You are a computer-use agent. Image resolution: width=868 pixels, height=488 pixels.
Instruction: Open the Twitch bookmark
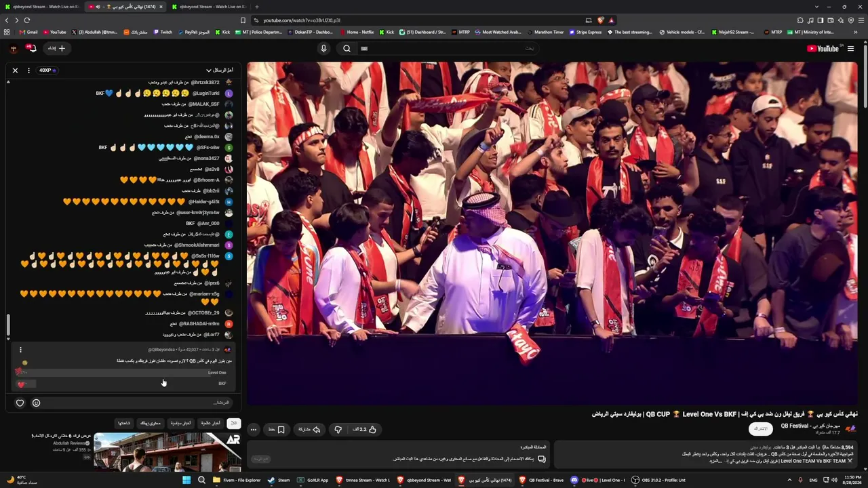(x=163, y=32)
